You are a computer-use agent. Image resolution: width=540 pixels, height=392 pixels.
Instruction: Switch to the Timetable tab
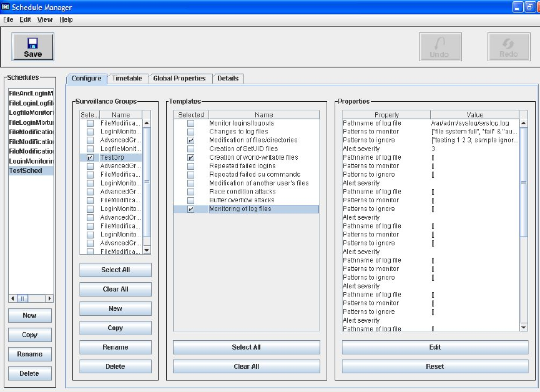click(x=127, y=79)
